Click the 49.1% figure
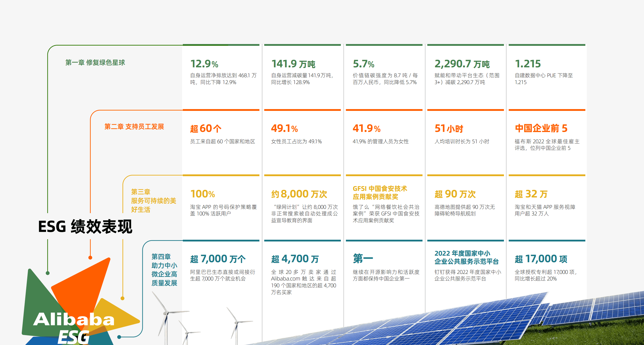The height and width of the screenshot is (345, 644). 284,129
